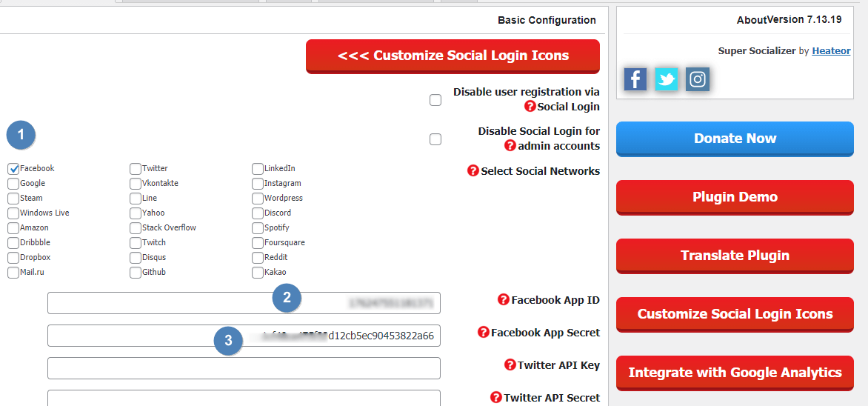Click help icon beside Twitter API Secret
The height and width of the screenshot is (406, 868).
(496, 397)
